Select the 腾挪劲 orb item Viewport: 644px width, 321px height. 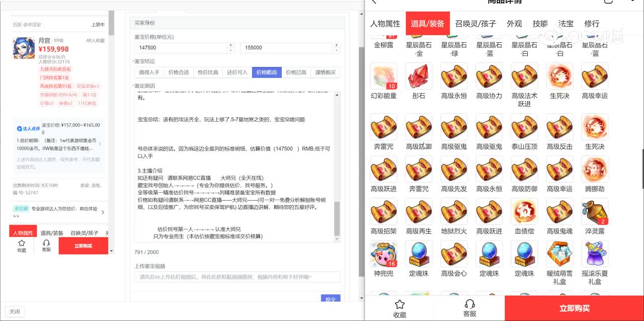595,169
